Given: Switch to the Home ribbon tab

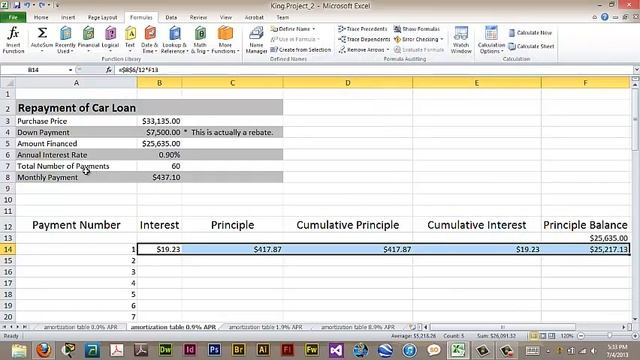Looking at the screenshot, I should click(41, 18).
